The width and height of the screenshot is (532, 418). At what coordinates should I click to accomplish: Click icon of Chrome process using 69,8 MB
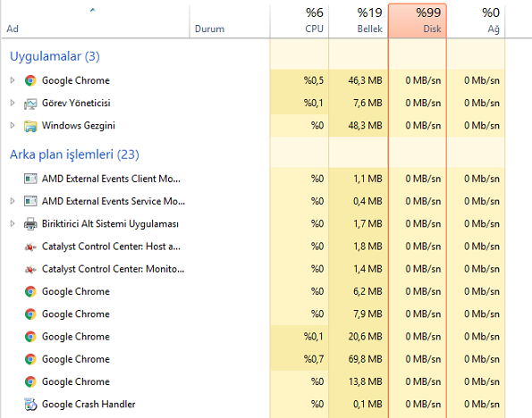pyautogui.click(x=30, y=359)
